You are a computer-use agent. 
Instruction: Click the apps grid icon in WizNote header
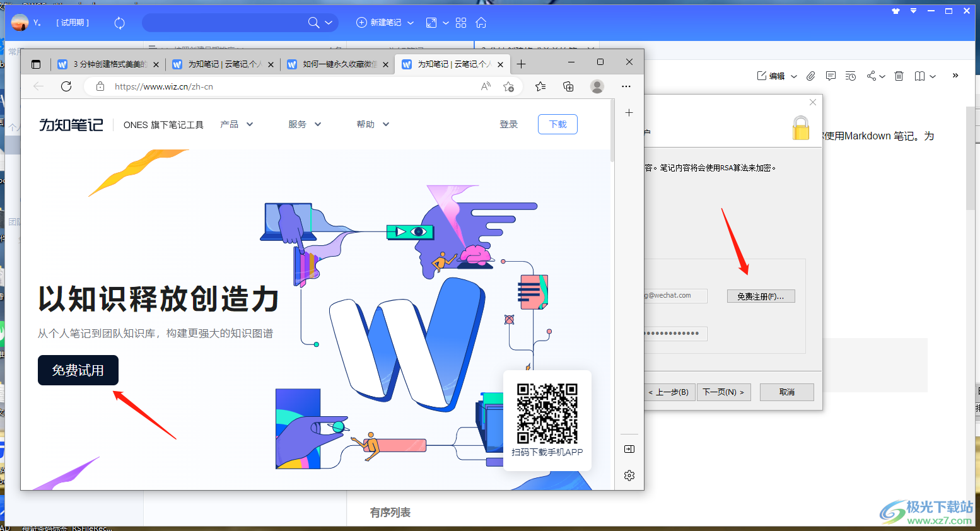point(461,23)
